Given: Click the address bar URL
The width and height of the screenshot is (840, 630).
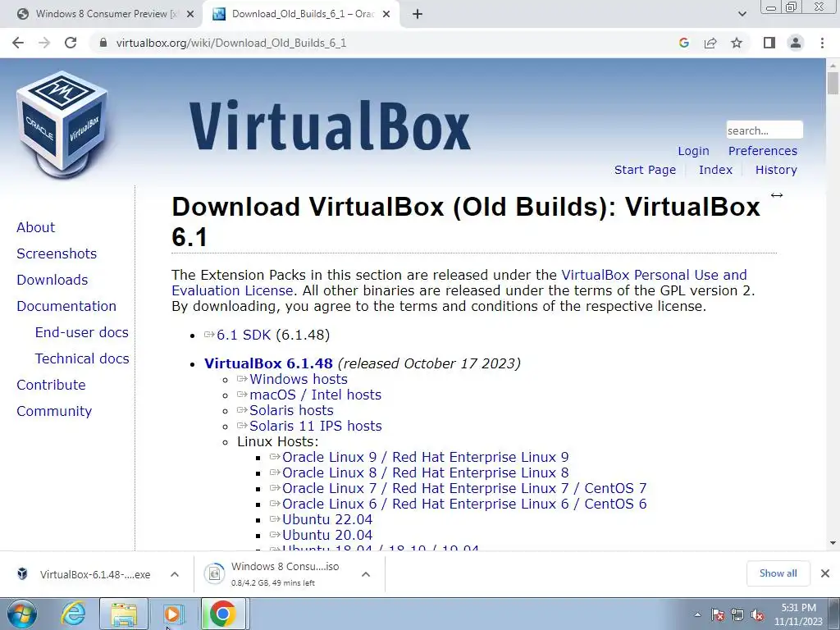Looking at the screenshot, I should tap(231, 43).
